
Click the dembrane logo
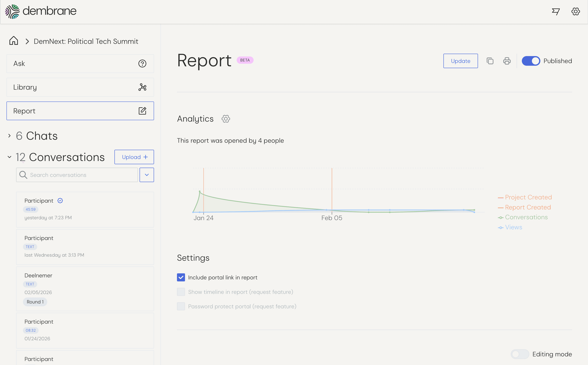pos(41,11)
